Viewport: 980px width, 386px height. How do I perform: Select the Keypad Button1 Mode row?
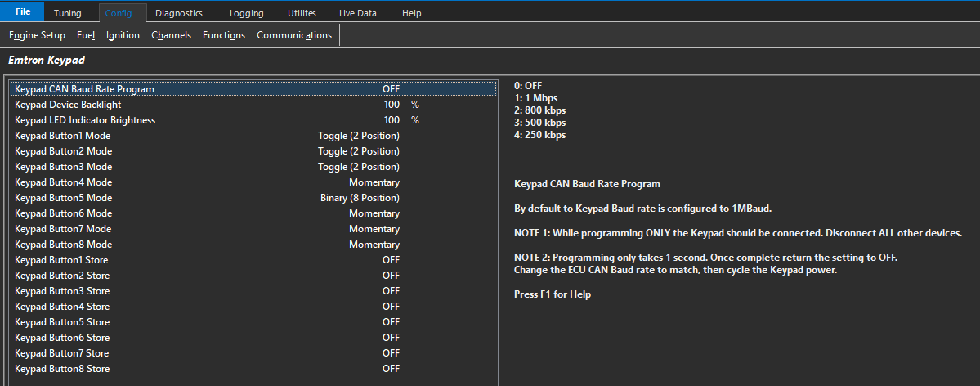(253, 136)
